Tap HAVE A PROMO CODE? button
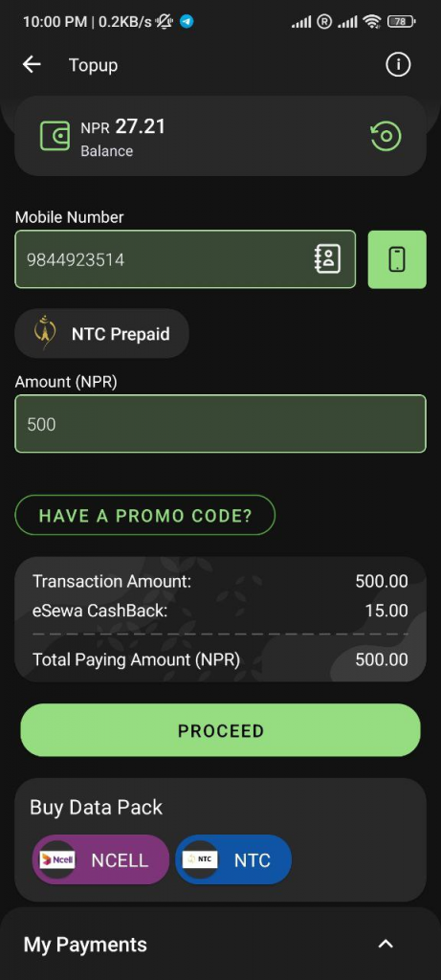The height and width of the screenshot is (980, 441). click(x=144, y=515)
